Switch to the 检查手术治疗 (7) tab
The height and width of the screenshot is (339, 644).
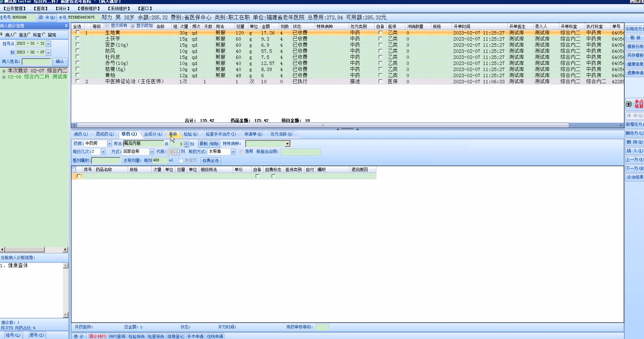(x=221, y=134)
